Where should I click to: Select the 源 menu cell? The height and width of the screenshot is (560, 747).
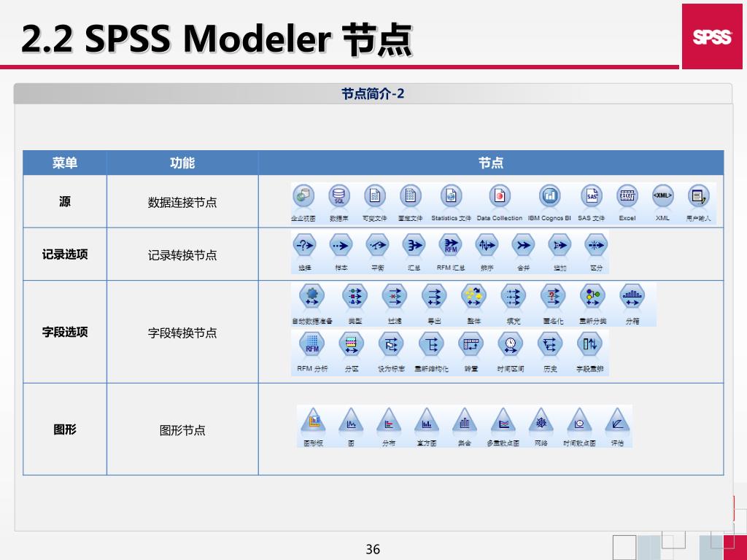(x=65, y=201)
